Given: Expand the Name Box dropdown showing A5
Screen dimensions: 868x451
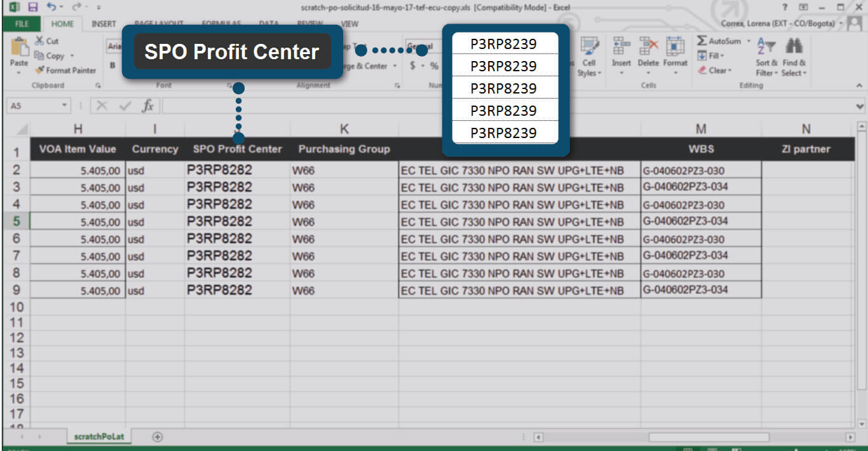Looking at the screenshot, I should [64, 106].
